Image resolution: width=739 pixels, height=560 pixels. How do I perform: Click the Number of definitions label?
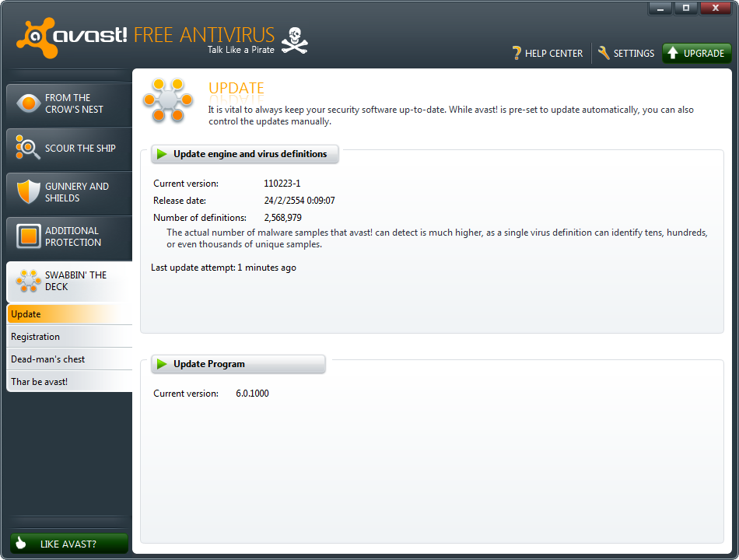coord(200,218)
